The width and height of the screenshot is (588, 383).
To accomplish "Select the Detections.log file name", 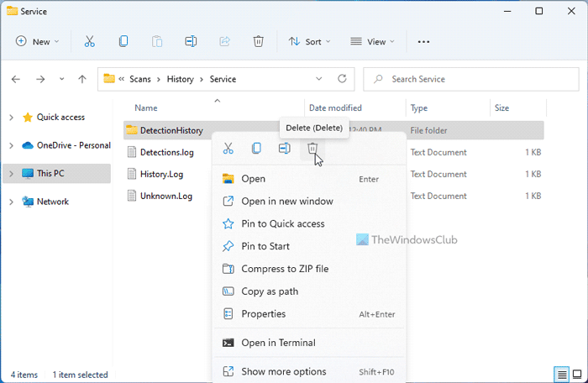I will (167, 152).
